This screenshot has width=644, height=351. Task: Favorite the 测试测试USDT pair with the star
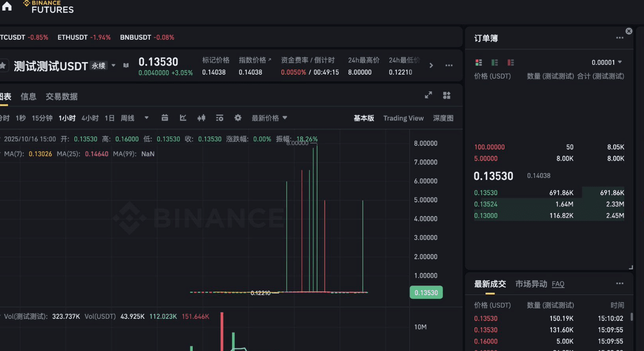(3, 65)
